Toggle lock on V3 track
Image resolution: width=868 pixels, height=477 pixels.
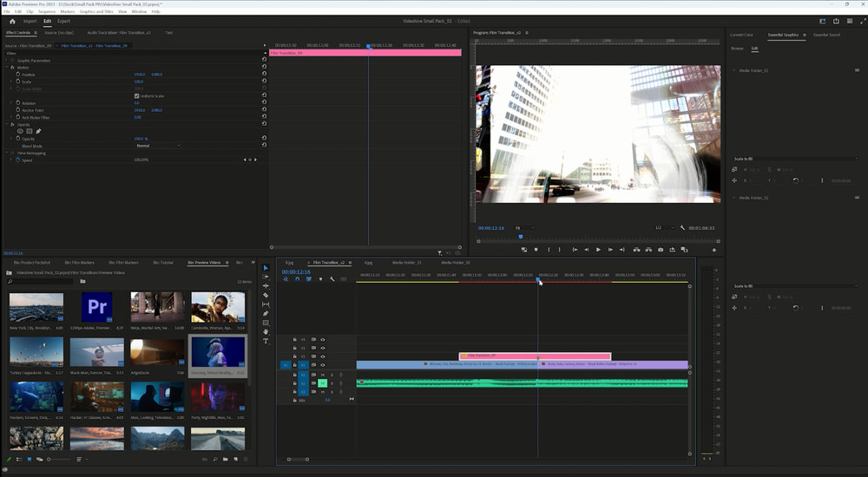295,348
